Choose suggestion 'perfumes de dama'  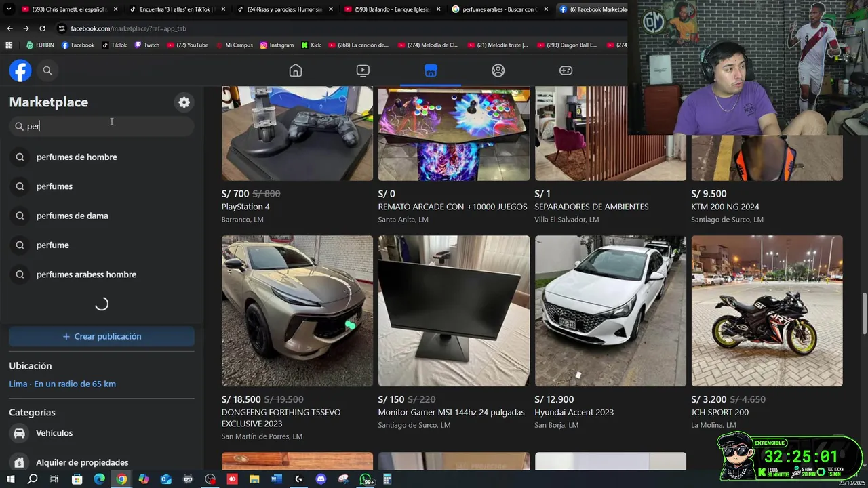102,216
